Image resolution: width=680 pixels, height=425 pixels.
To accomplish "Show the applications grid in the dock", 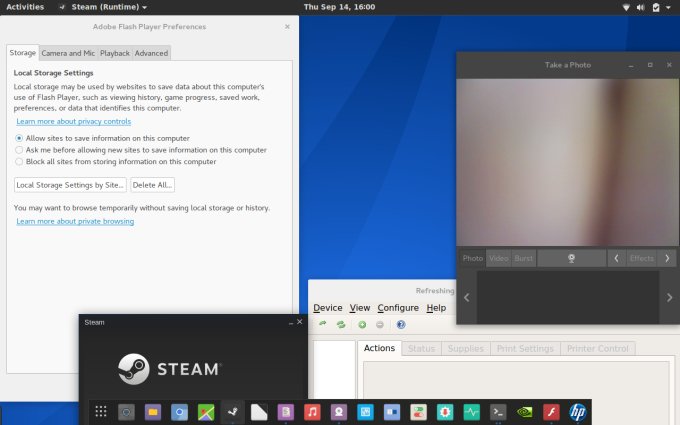I will point(101,411).
